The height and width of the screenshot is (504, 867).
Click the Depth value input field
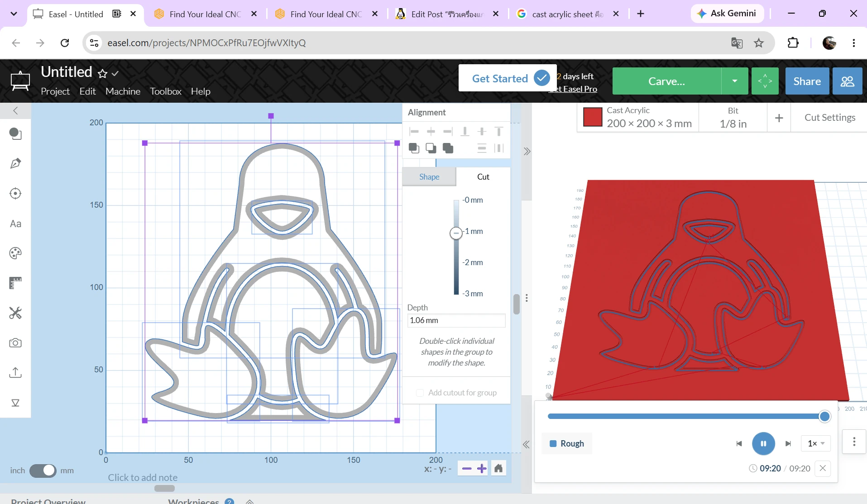(x=456, y=320)
